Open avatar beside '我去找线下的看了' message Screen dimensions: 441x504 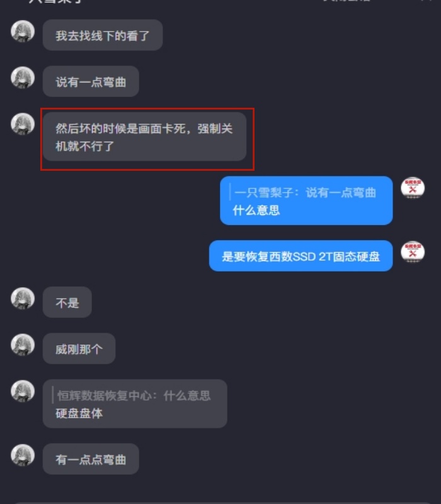23,31
